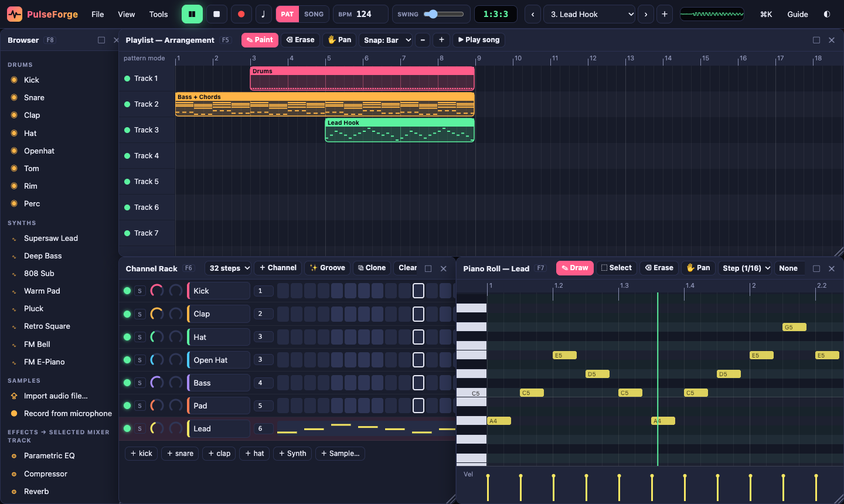
Task: Choose the 808 Sub synth preset
Action: (x=60, y=273)
